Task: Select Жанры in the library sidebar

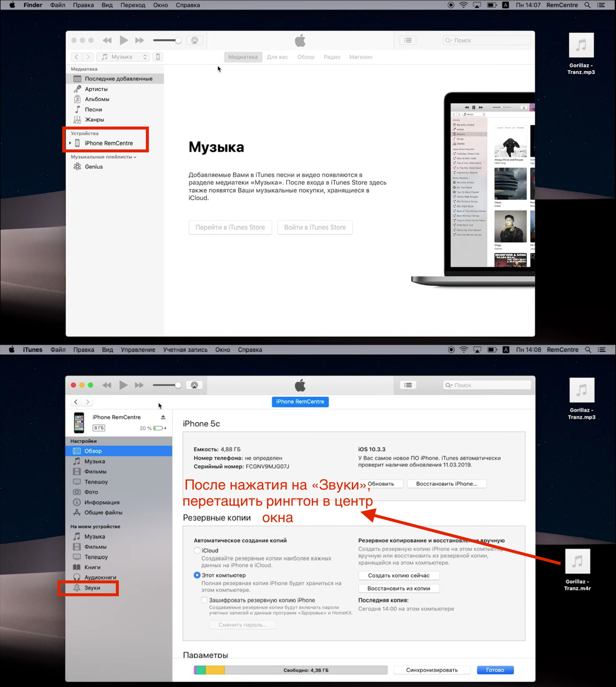Action: tap(115, 119)
